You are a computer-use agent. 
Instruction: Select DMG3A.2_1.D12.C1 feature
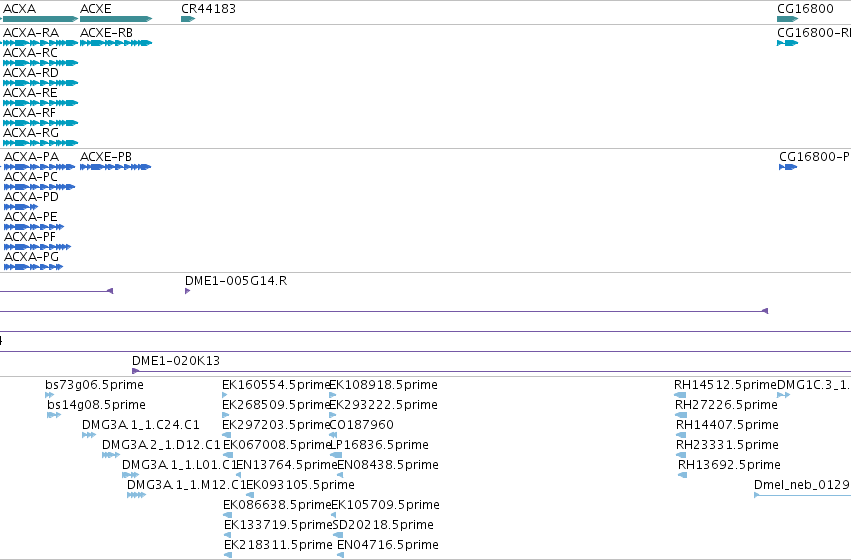111,455
